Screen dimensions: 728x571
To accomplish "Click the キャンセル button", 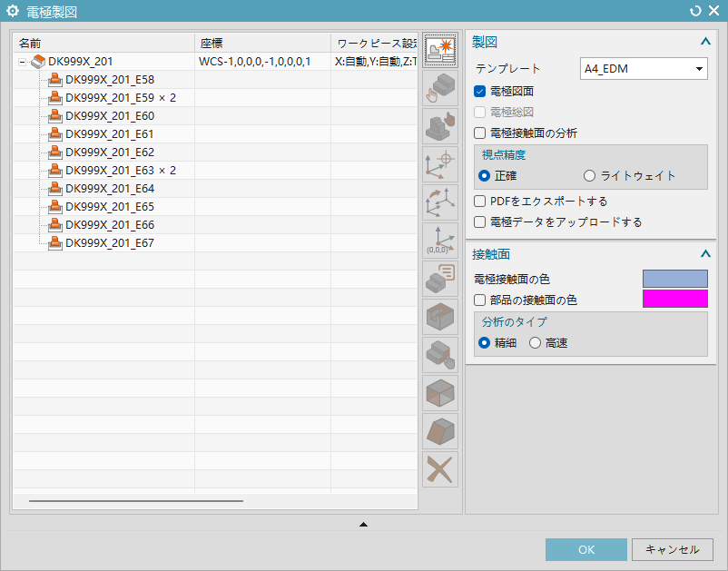I will 672,549.
